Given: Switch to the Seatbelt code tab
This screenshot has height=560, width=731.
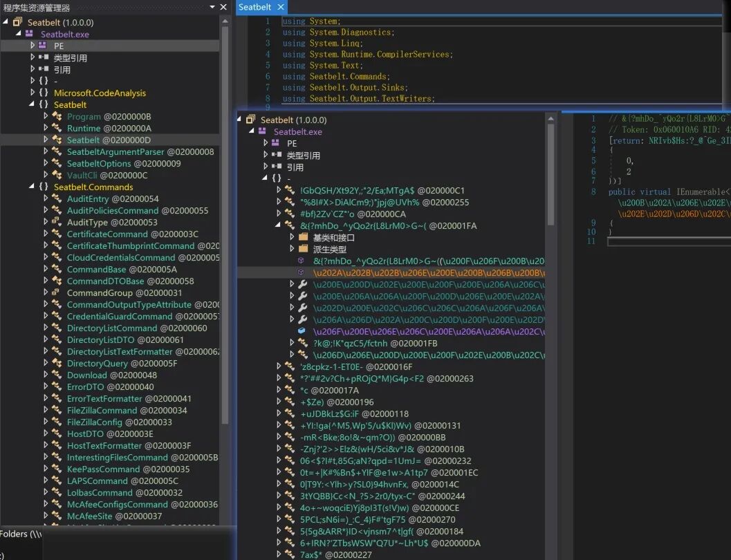Looking at the screenshot, I should [255, 7].
